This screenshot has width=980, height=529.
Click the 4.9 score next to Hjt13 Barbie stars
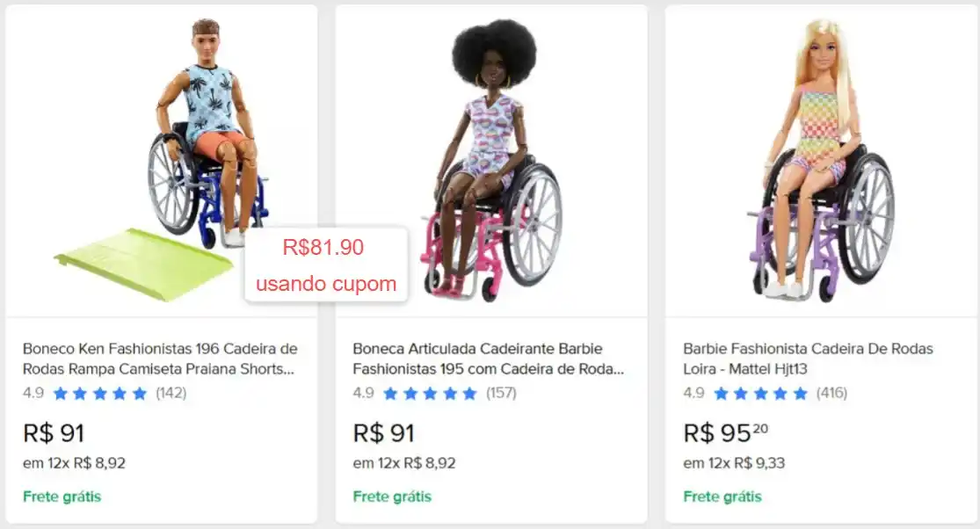[692, 394]
